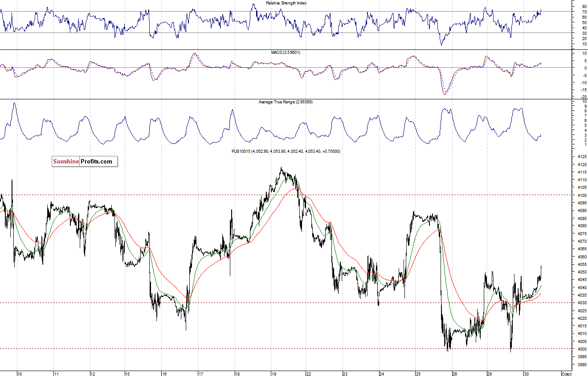The width and height of the screenshot is (588, 376).
Task: Click the 4055 price axis label
Action: pos(582,264)
